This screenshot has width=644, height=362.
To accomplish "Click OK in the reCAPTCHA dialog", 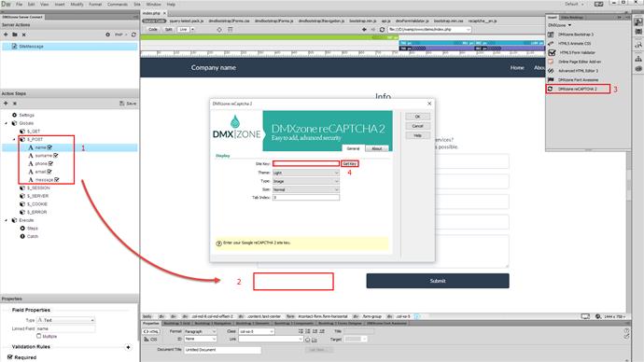I will click(x=417, y=117).
